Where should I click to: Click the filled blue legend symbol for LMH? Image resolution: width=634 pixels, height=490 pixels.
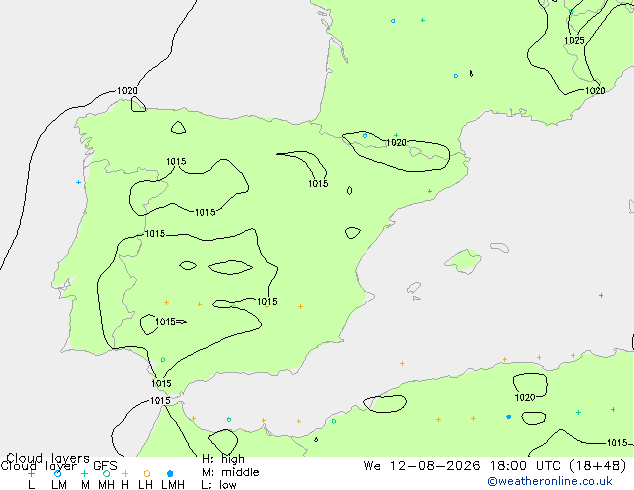pyautogui.click(x=170, y=473)
